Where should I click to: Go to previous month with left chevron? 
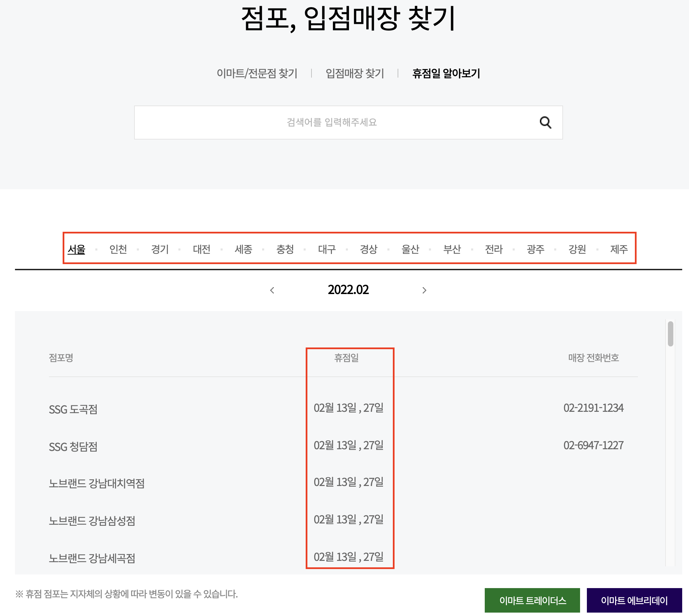point(272,290)
